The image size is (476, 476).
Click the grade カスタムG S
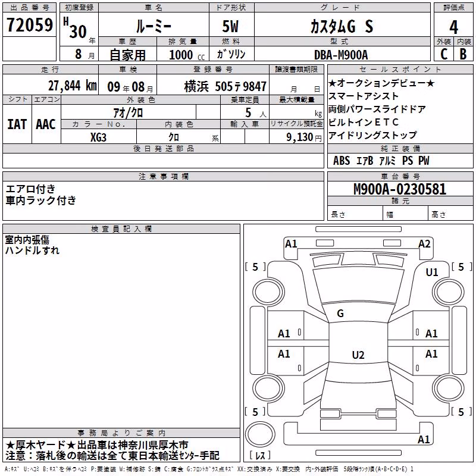tap(342, 26)
